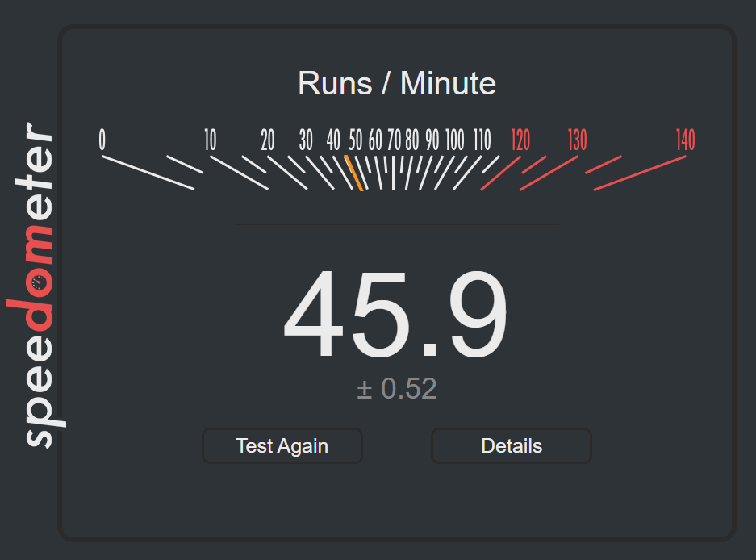Screen dimensions: 756x560
Task: Click the Test Again button
Action: (x=282, y=445)
